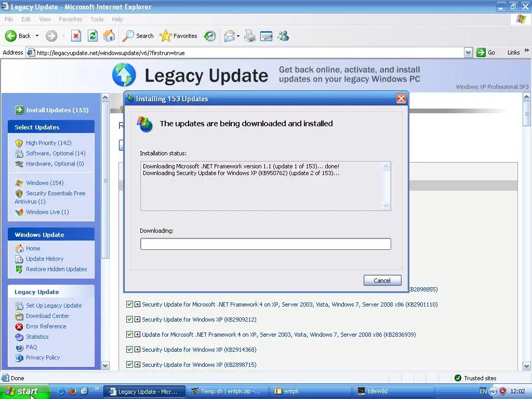
Task: Expand details for KB2836939 update
Action: (x=137, y=335)
